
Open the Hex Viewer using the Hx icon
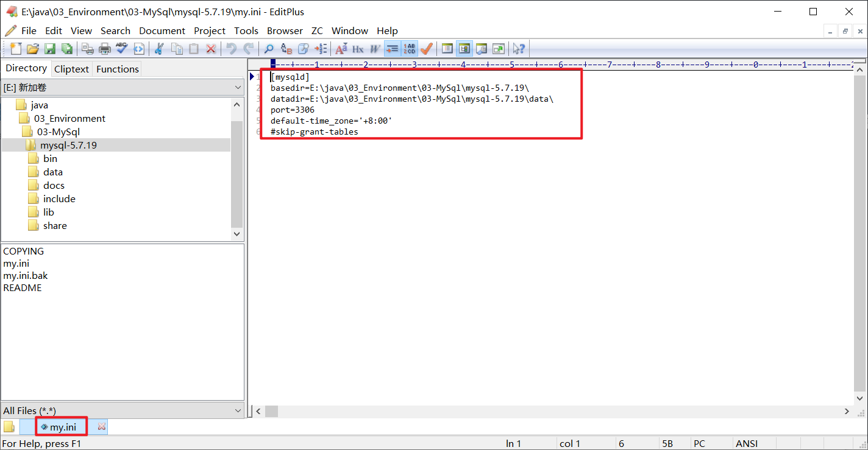tap(357, 48)
